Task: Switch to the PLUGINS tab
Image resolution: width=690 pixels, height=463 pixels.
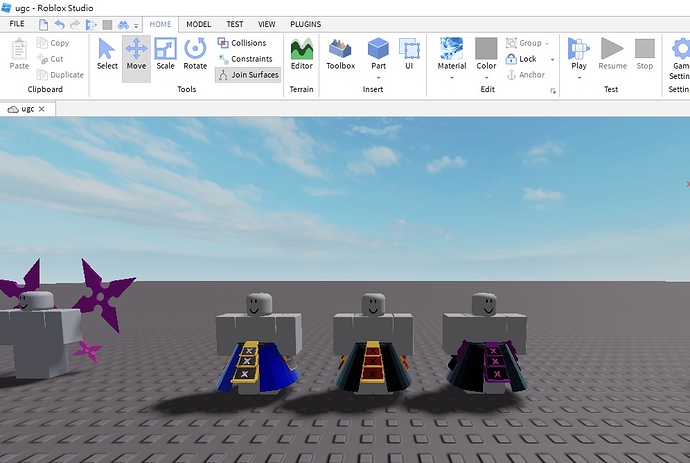Action: [x=305, y=24]
